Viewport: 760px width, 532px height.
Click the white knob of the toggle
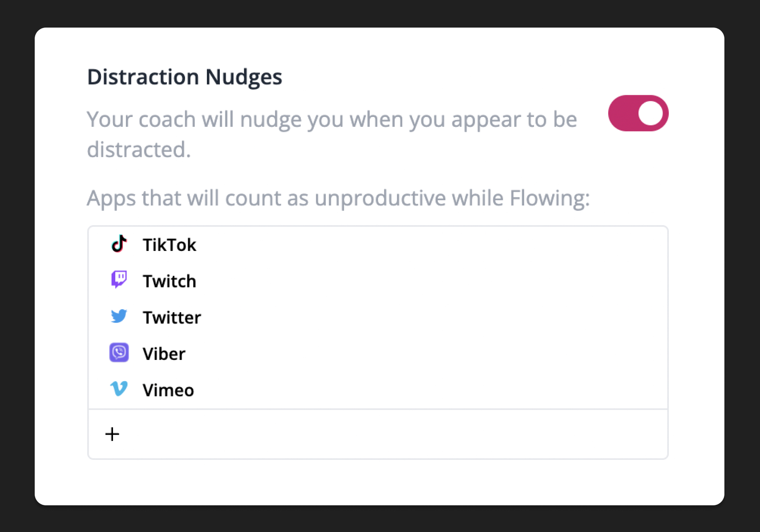(651, 113)
